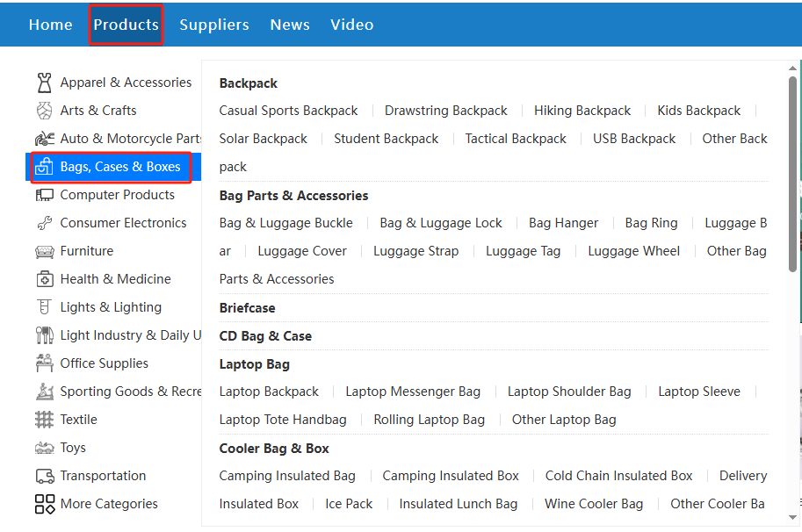Screen dimensions: 802x532
Task: Click the Arts & Crafts vase icon
Action: [45, 111]
